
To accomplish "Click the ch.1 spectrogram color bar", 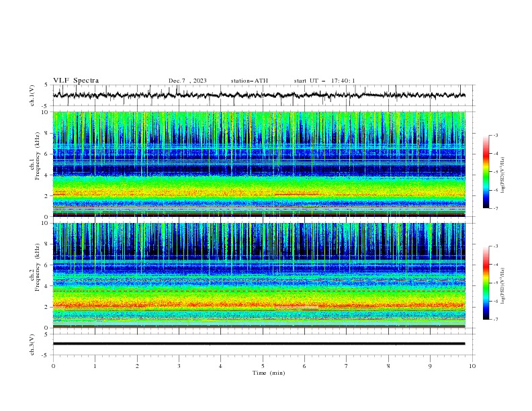I will click(x=486, y=172).
